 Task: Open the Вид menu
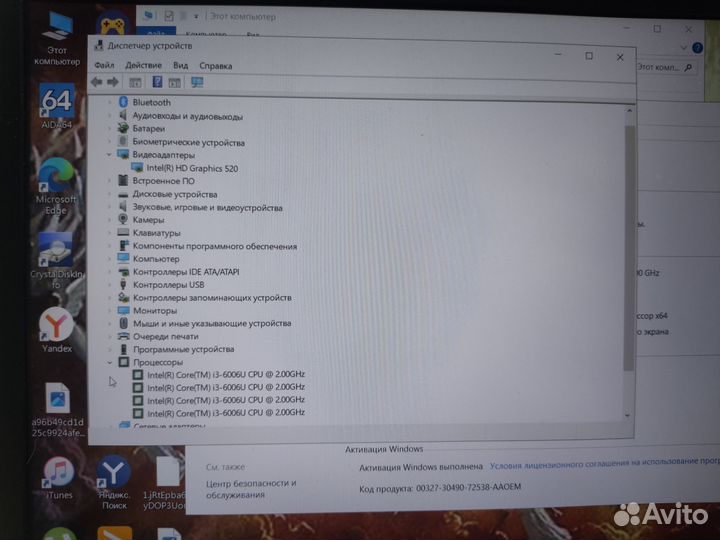point(180,65)
